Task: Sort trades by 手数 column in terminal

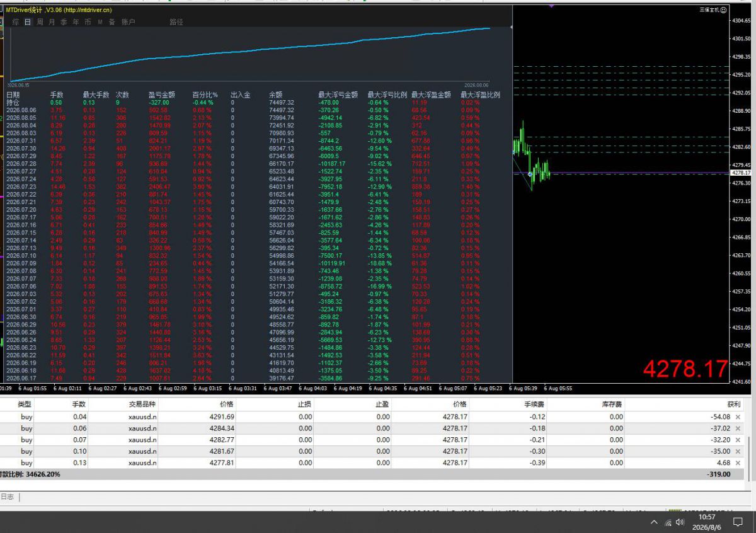Action: point(79,404)
